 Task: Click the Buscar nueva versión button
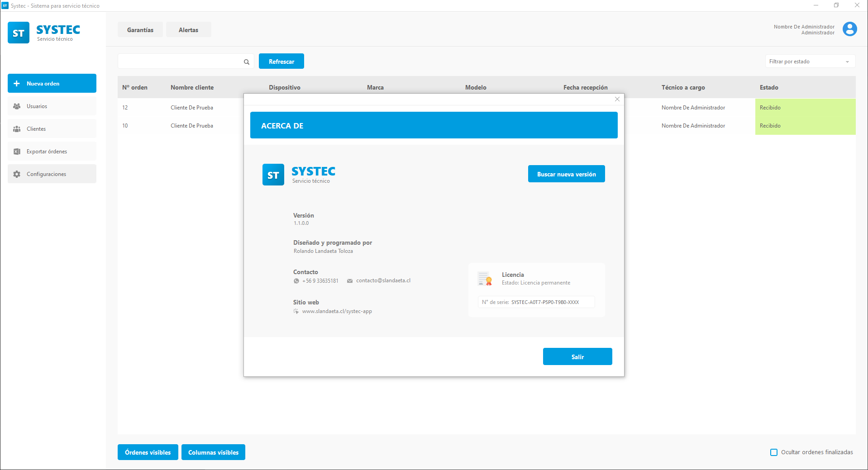coord(567,174)
